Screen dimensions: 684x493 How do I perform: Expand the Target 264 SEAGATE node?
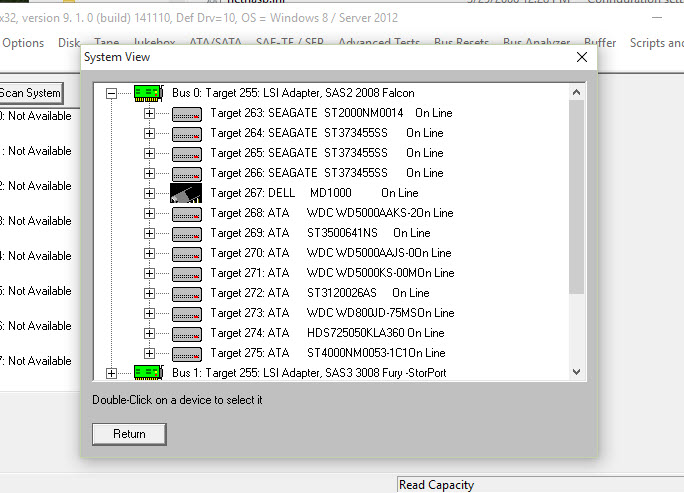point(150,133)
